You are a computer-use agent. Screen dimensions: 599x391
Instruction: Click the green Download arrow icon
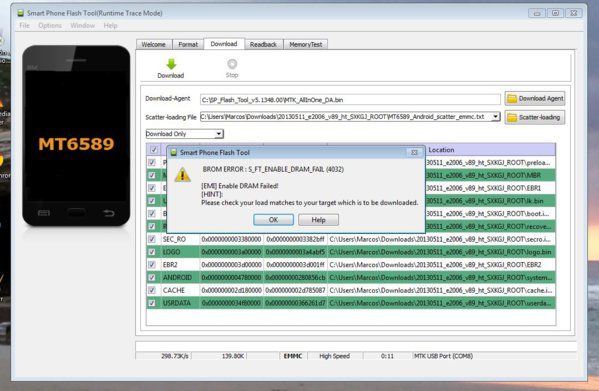(x=171, y=64)
